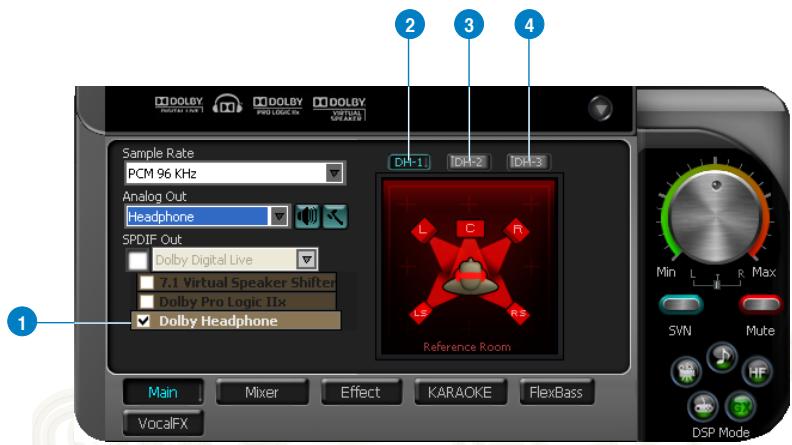Open the Analog Out Headphone dropdown arrow
Viewport: 792px width, 445px height.
tap(278, 217)
